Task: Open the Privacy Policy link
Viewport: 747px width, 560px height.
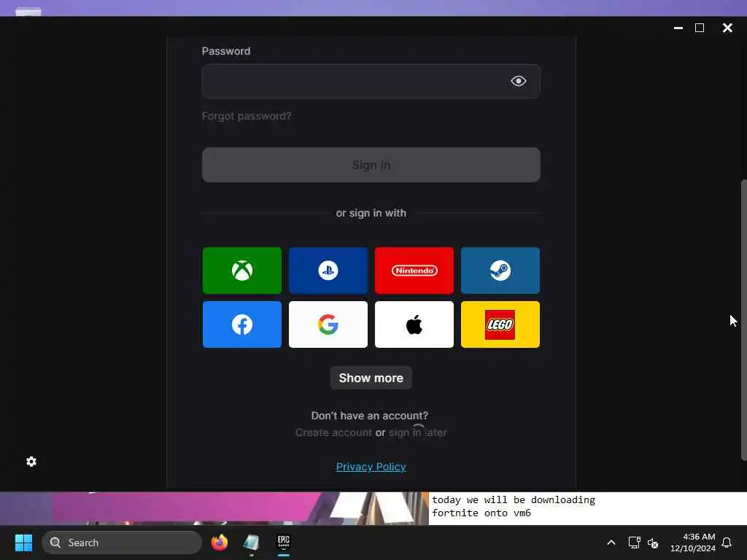Action: point(371,467)
